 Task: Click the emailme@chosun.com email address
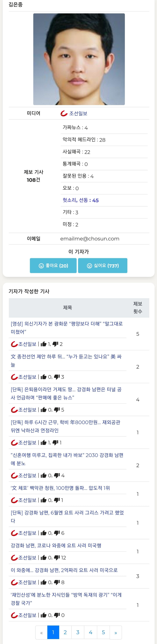(x=90, y=239)
